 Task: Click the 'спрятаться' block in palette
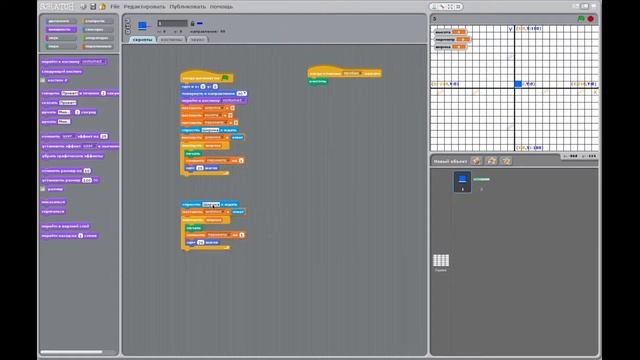53,211
